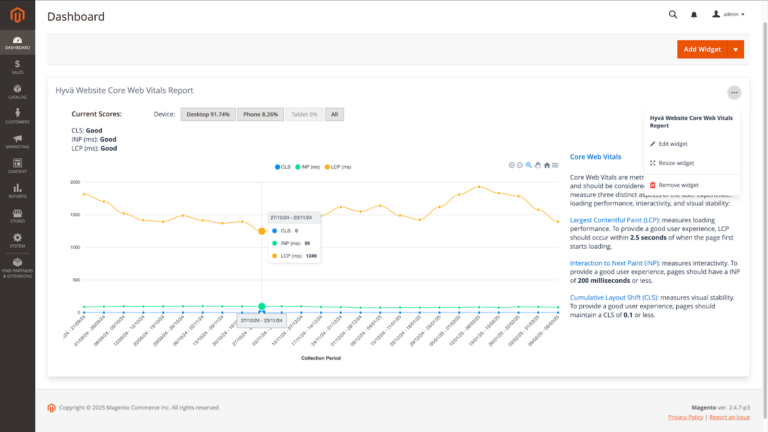Viewport: 768px width, 432px height.
Task: Open Interaction to Next Paint (INP) link
Action: [614, 264]
